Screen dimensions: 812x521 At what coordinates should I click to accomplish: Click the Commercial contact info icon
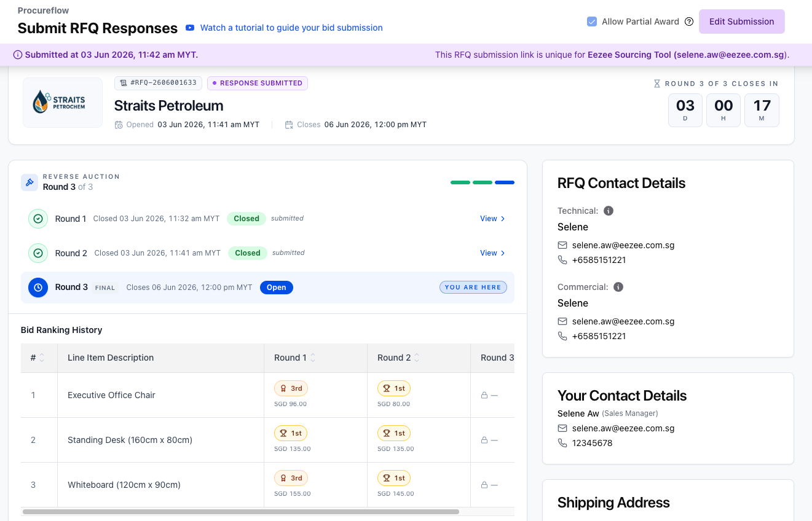click(x=618, y=287)
